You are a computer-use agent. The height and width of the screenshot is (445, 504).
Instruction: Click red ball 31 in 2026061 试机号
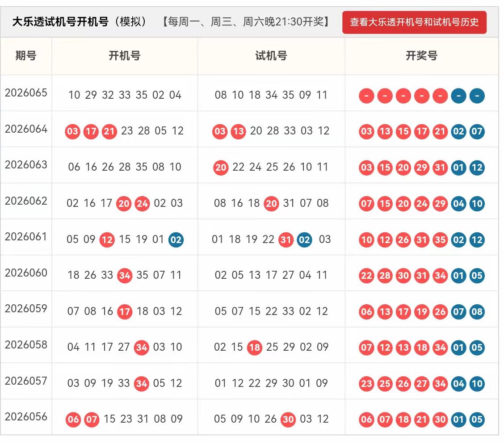coord(286,239)
